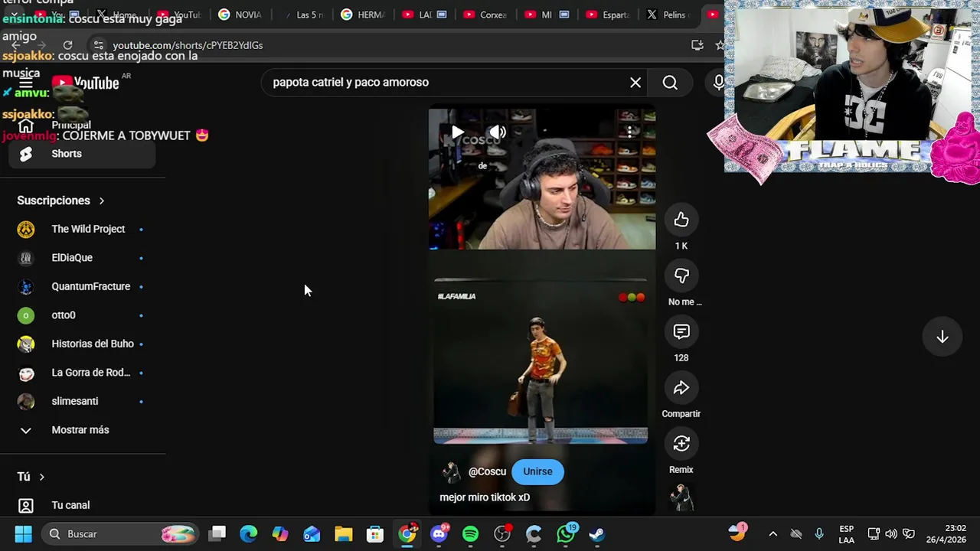
Task: Click the install app icon in address bar
Action: click(697, 45)
